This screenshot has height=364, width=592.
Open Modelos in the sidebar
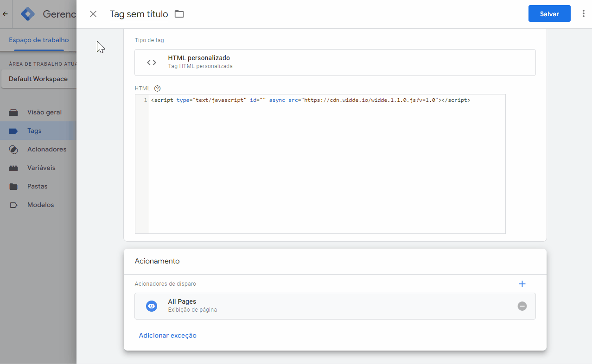[x=38, y=205]
